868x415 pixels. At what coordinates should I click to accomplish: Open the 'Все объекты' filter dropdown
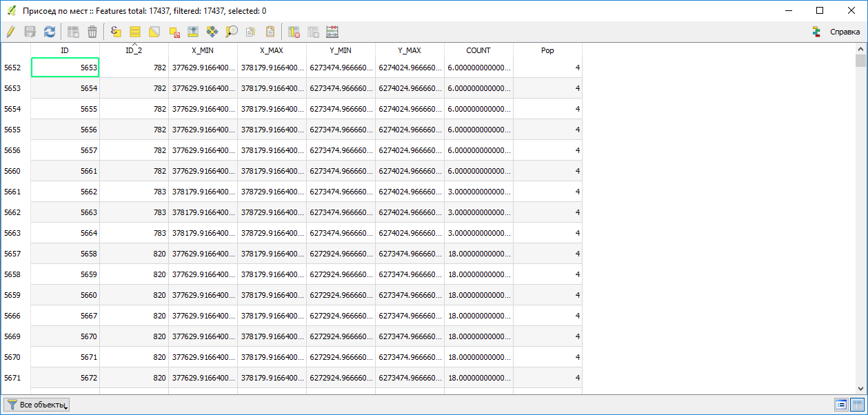coord(37,405)
